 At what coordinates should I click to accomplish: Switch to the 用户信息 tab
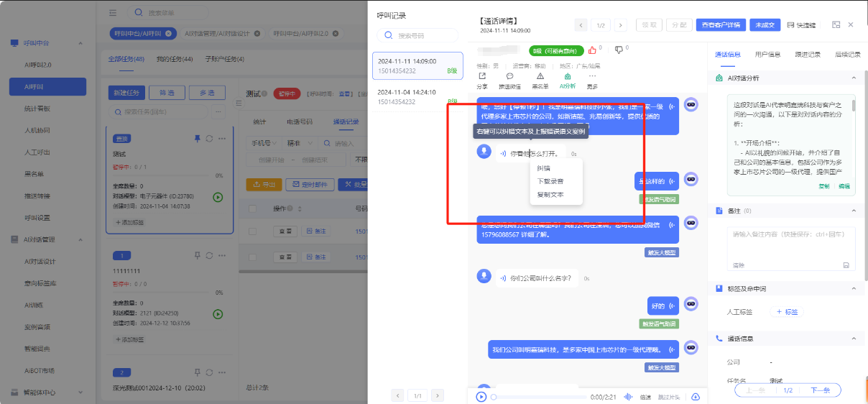point(767,55)
